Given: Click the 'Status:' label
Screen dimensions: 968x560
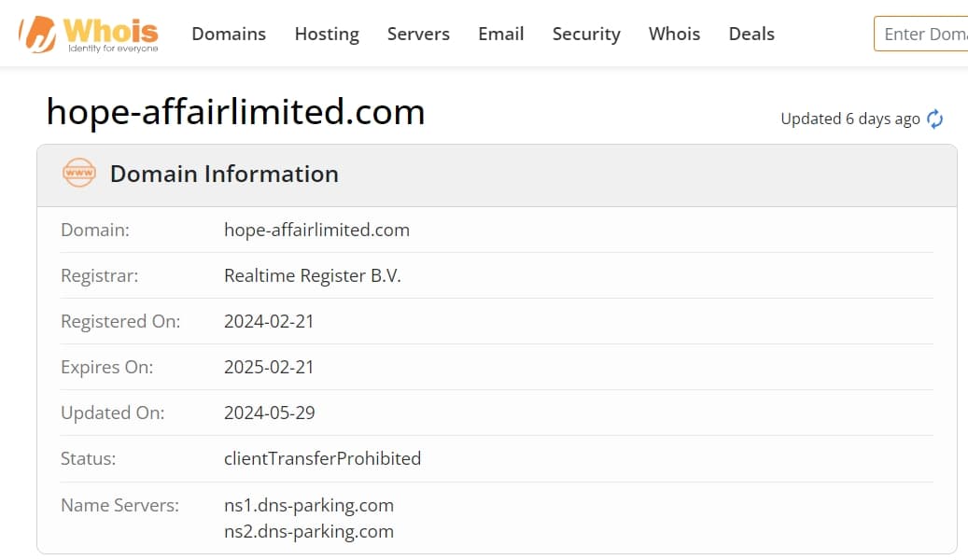Looking at the screenshot, I should pyautogui.click(x=89, y=458).
